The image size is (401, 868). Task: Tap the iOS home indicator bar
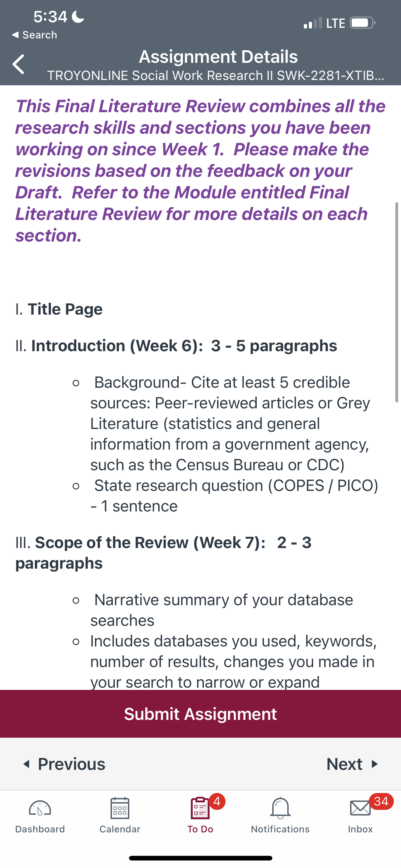pos(200,858)
